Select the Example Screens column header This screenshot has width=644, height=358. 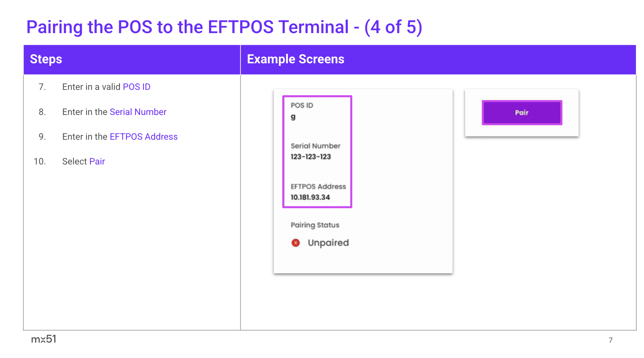point(295,59)
